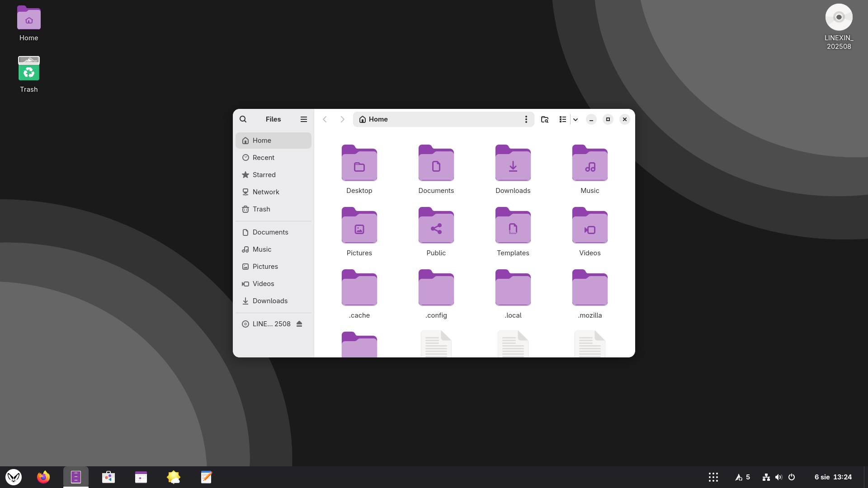Open Starred in the sidebar

click(x=264, y=175)
